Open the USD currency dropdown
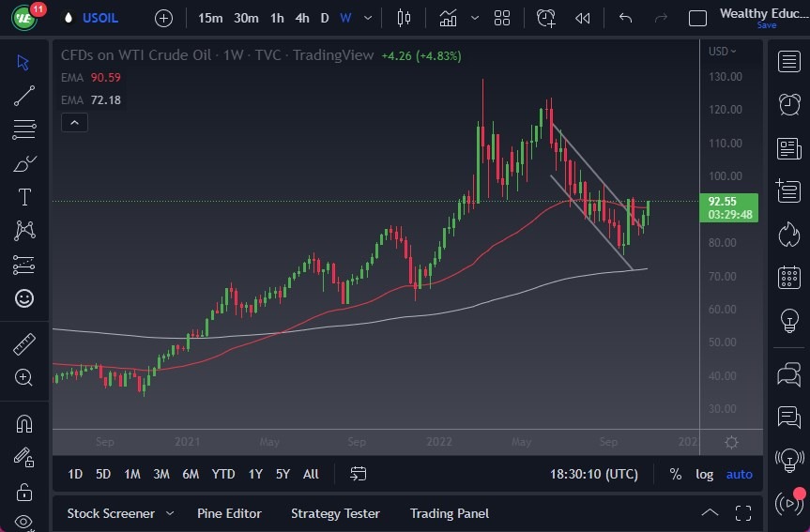Viewport: 810px width, 532px height. 723,52
